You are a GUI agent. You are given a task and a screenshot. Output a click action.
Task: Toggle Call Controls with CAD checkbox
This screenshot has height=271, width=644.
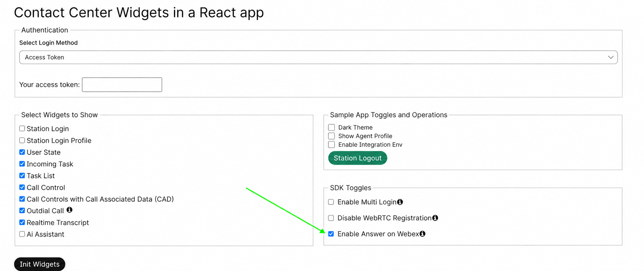(22, 199)
